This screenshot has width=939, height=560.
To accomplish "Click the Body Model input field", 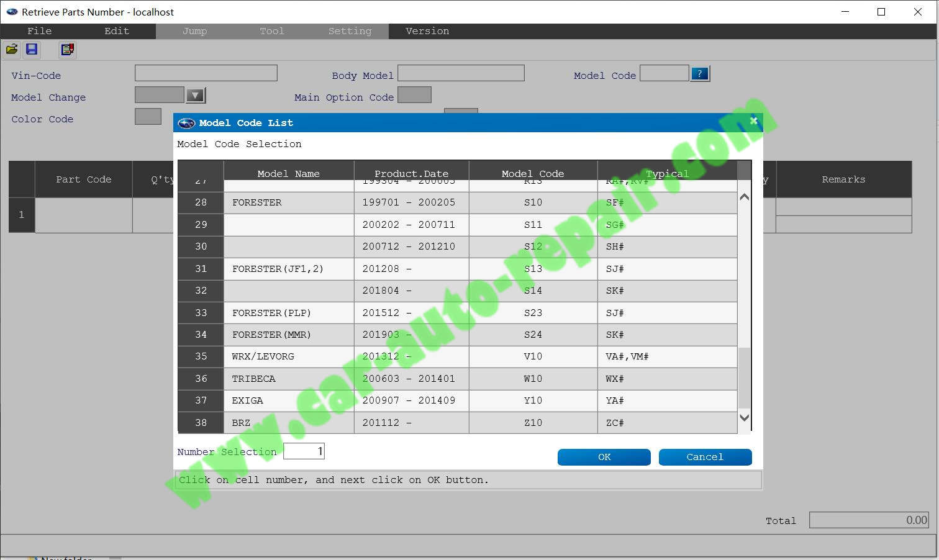I will (461, 73).
